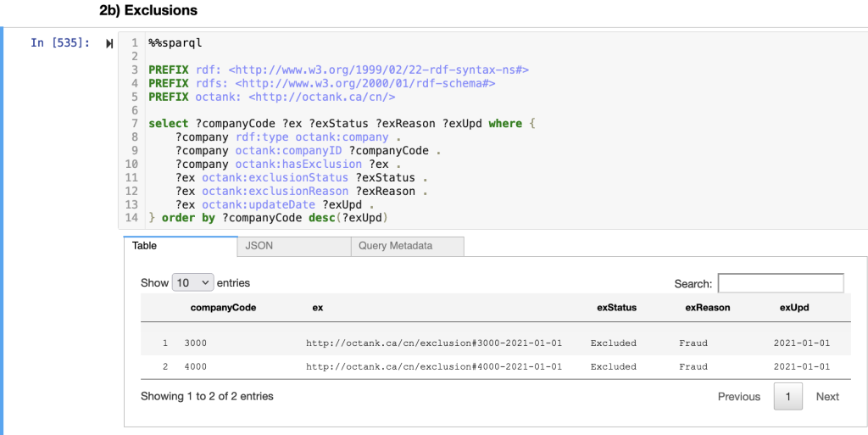This screenshot has width=868, height=435.
Task: Click the Next pagination button
Action: pos(827,397)
